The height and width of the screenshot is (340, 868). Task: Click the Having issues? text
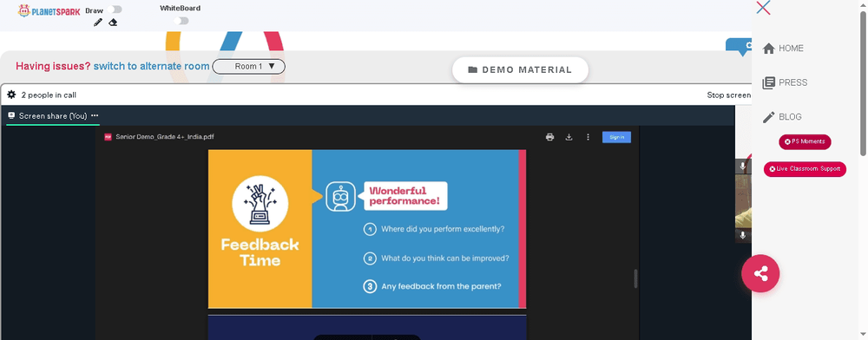pos(53,66)
